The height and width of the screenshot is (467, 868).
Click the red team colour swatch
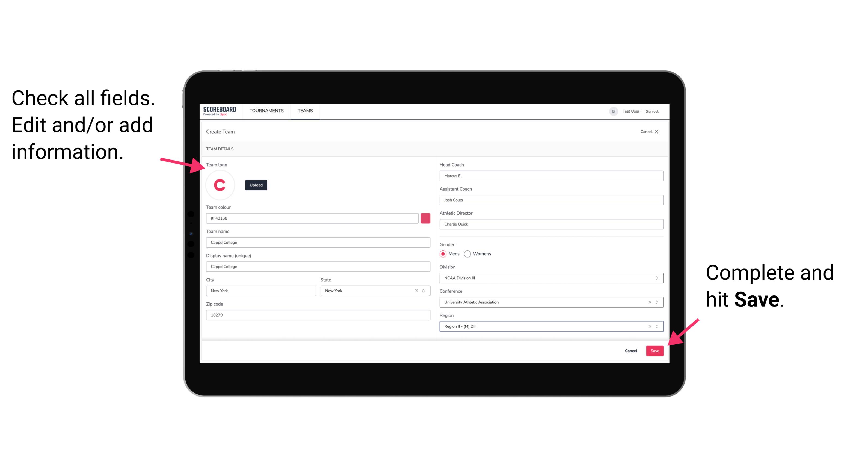[425, 218]
